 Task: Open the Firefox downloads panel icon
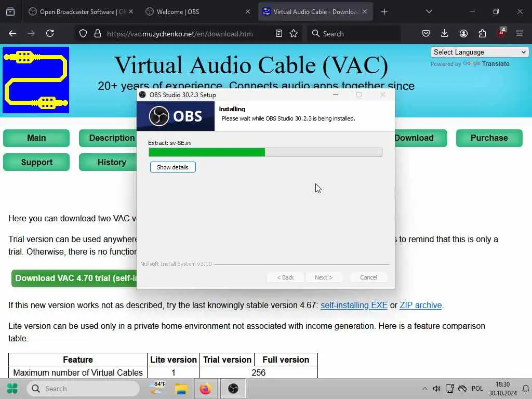pyautogui.click(x=445, y=34)
